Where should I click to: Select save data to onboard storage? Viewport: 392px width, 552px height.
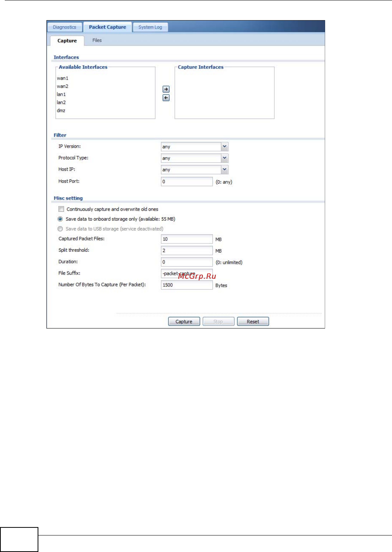(x=60, y=219)
